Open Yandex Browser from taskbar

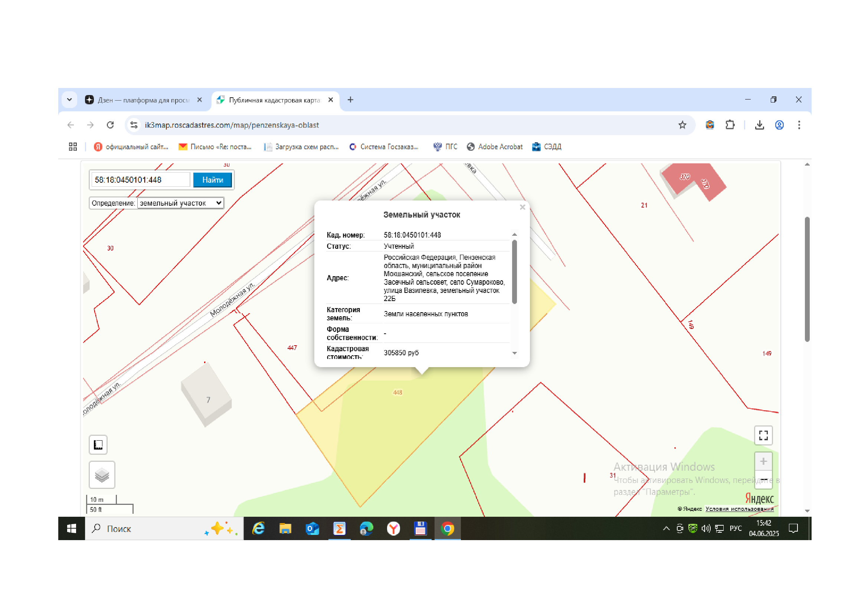pos(393,529)
